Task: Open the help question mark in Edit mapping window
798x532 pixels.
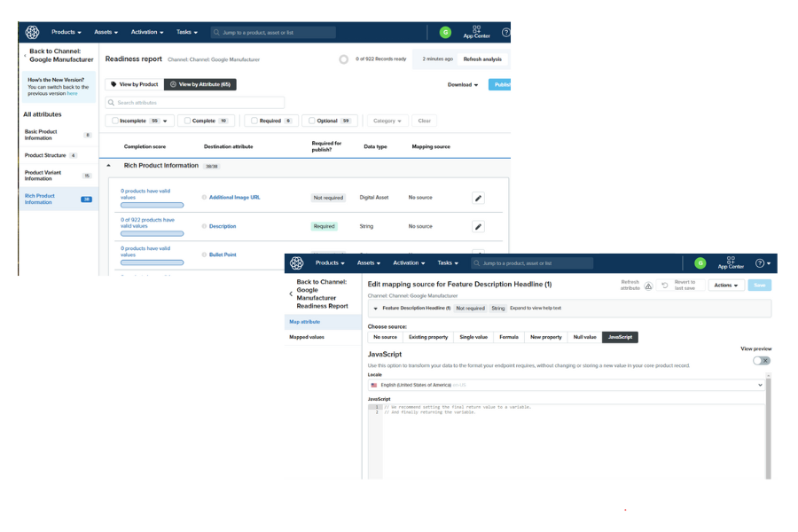Action: coord(760,263)
